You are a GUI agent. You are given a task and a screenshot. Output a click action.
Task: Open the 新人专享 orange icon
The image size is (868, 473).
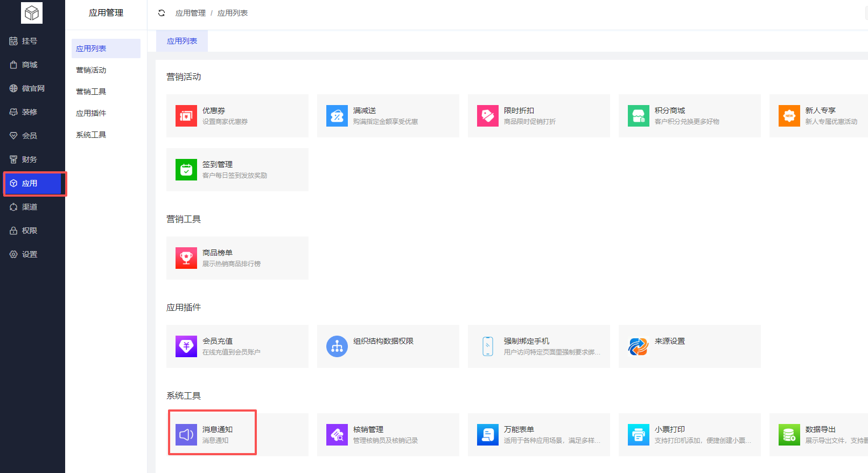pyautogui.click(x=789, y=116)
